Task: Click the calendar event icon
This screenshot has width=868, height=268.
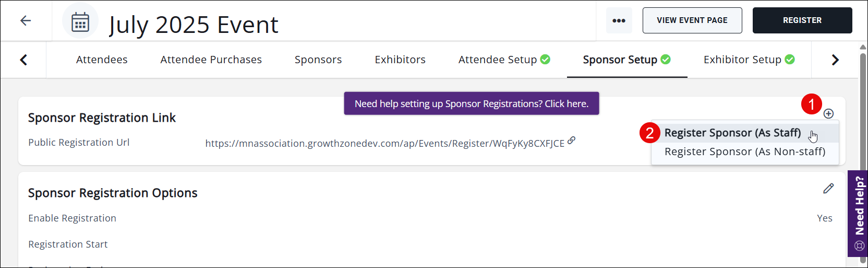Action: click(80, 21)
